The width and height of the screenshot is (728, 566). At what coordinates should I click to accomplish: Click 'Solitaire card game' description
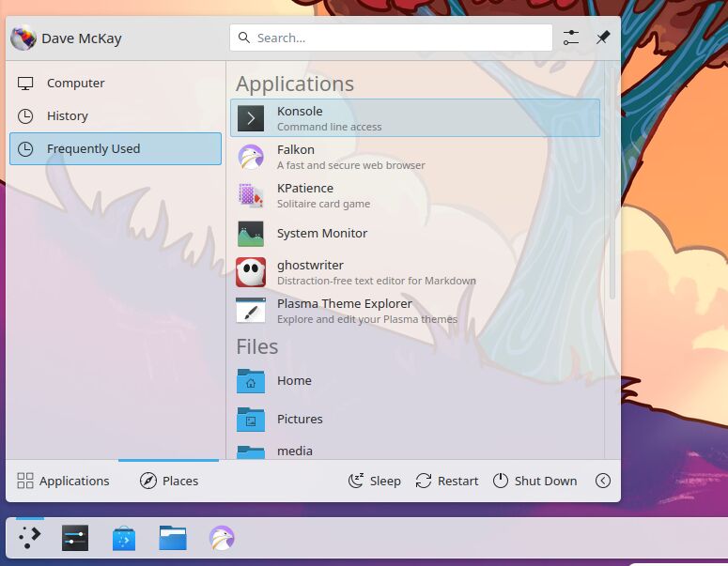[323, 204]
